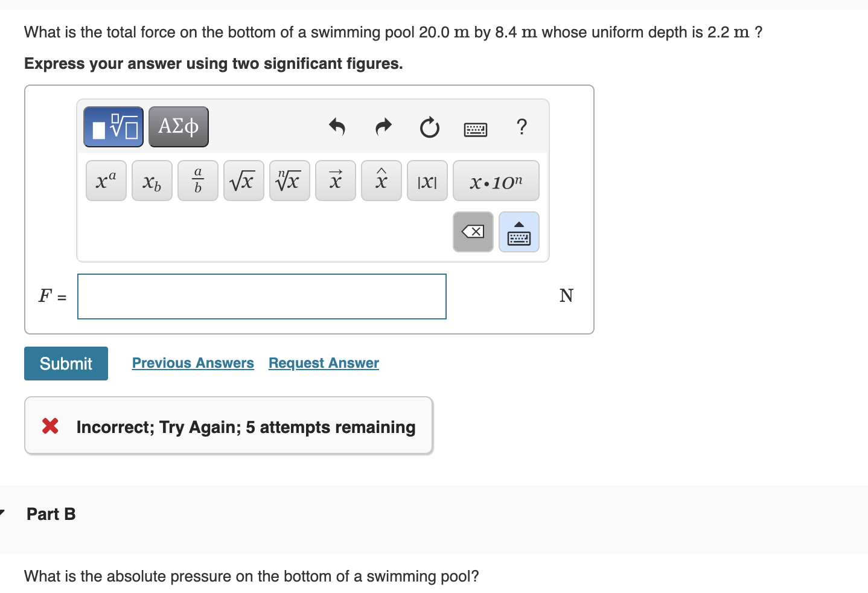
Task: Reset the equation input
Action: tap(429, 127)
